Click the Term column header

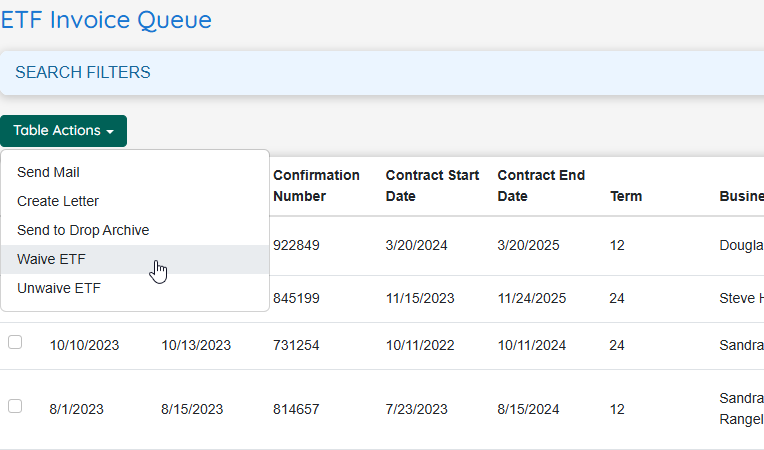[626, 196]
